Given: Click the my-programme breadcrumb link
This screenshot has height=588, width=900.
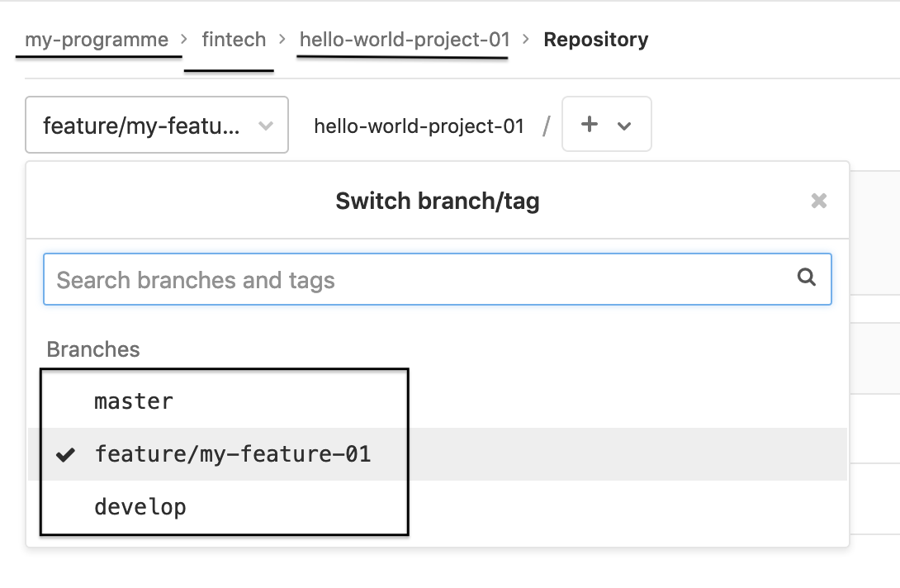Looking at the screenshot, I should click(x=97, y=40).
